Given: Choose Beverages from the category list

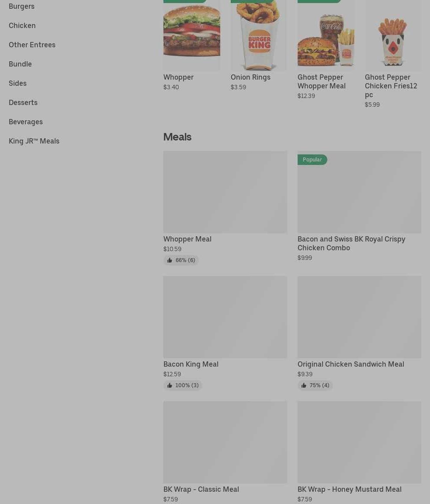Looking at the screenshot, I should click(x=26, y=122).
